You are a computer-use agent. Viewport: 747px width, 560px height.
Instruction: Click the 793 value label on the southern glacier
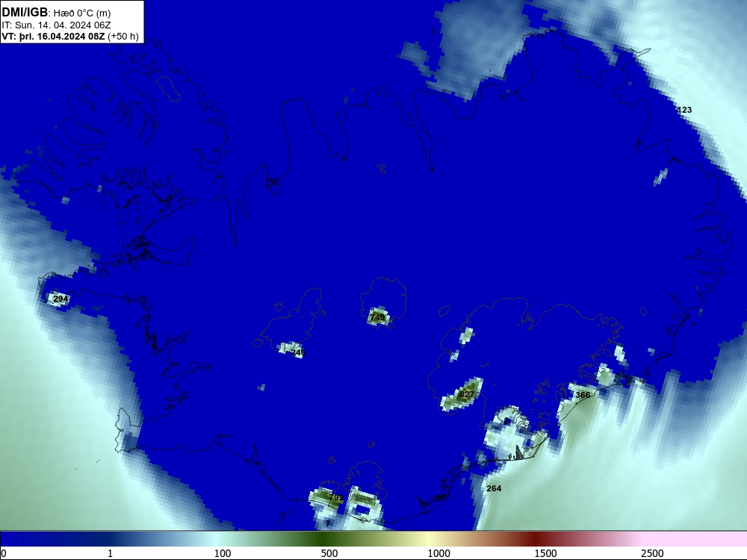(336, 497)
